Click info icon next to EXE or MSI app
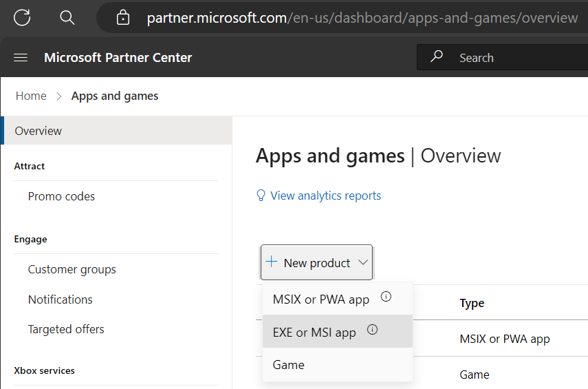This screenshot has height=389, width=588. 372,330
